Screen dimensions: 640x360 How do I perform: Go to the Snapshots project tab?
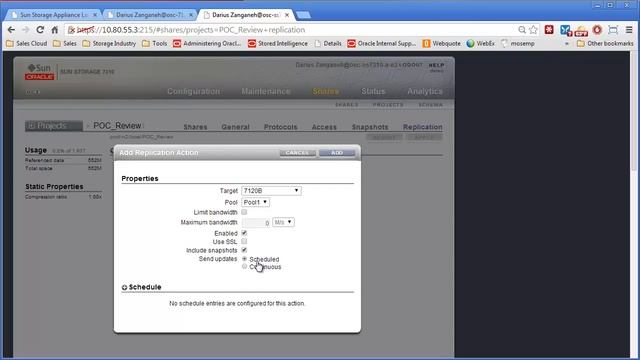click(x=370, y=127)
